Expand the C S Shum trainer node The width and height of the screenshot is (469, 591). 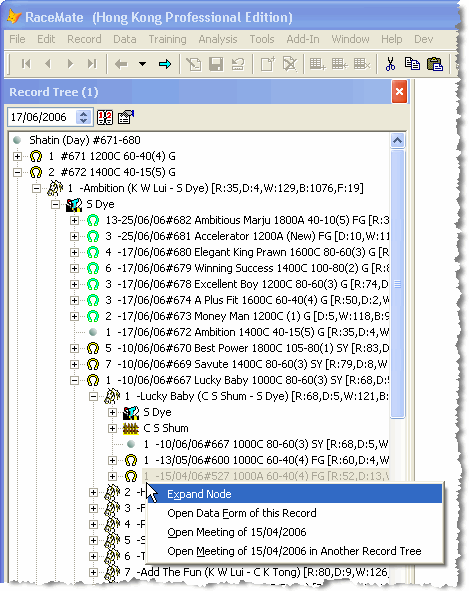112,428
